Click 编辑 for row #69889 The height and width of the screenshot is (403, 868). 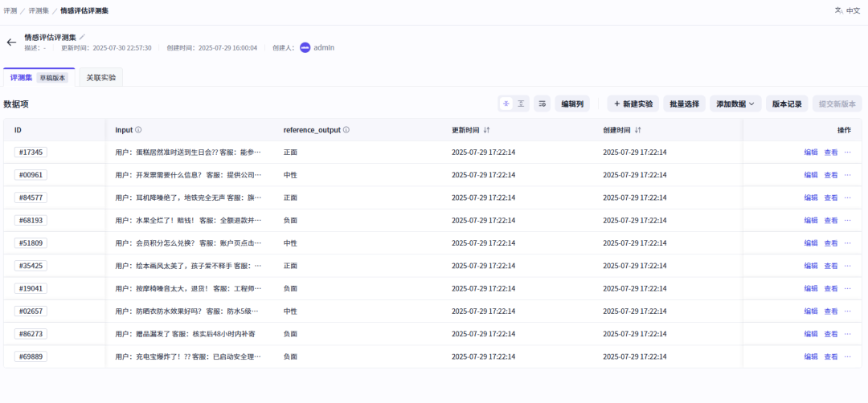click(x=811, y=356)
